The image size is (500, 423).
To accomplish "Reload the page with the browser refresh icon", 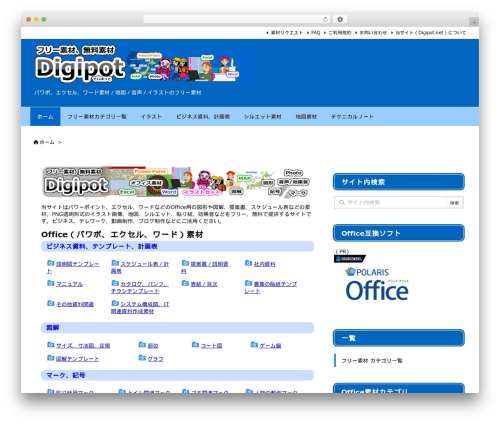I will pyautogui.click(x=325, y=20).
